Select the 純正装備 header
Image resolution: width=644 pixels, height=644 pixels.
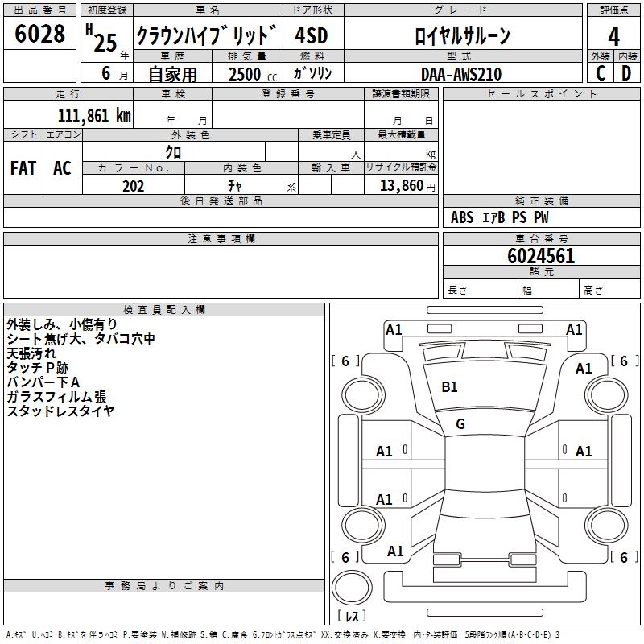541,200
